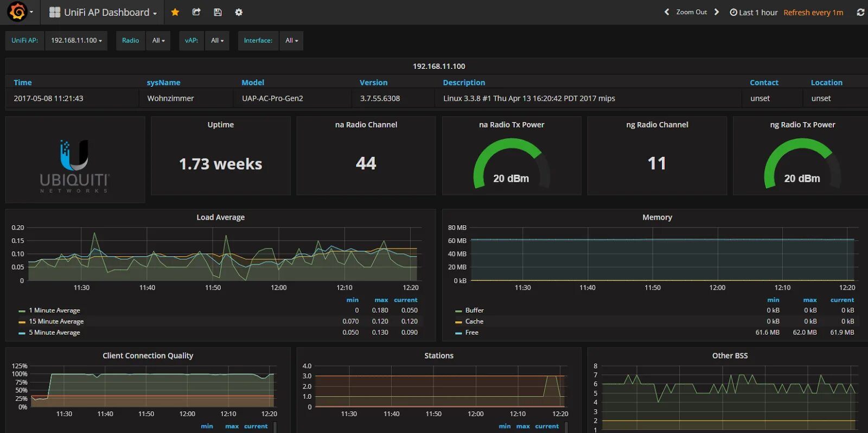This screenshot has width=868, height=433.
Task: Shift time range forward with right arrow
Action: [x=717, y=12]
